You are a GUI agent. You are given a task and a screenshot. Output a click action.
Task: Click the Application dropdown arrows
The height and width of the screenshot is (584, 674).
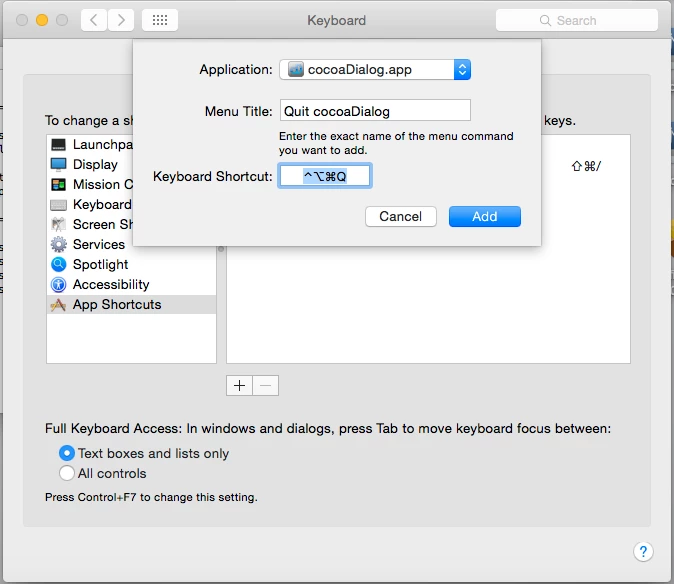(462, 70)
